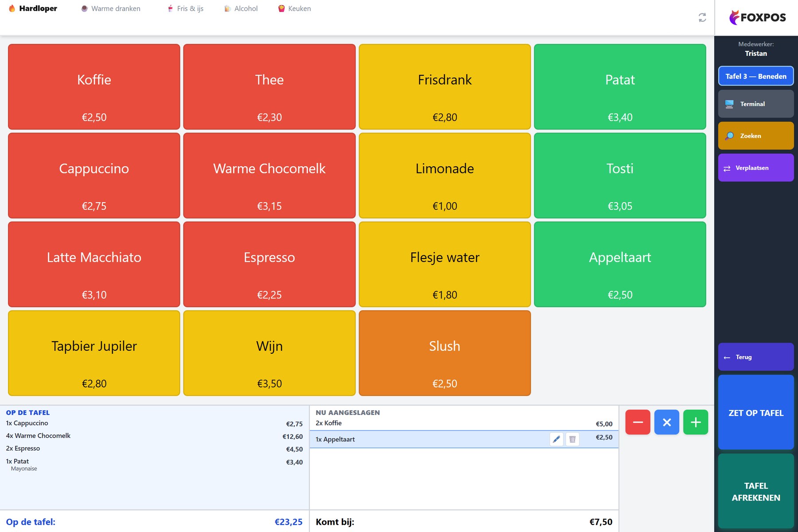Add a Koffie to the order
Viewport: 798px width, 532px height.
pos(94,87)
